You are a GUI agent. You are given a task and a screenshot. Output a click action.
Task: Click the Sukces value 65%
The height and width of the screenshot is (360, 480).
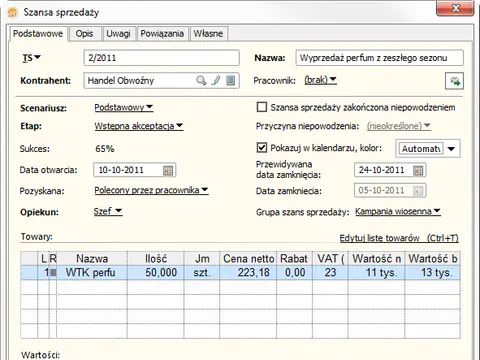pos(105,149)
